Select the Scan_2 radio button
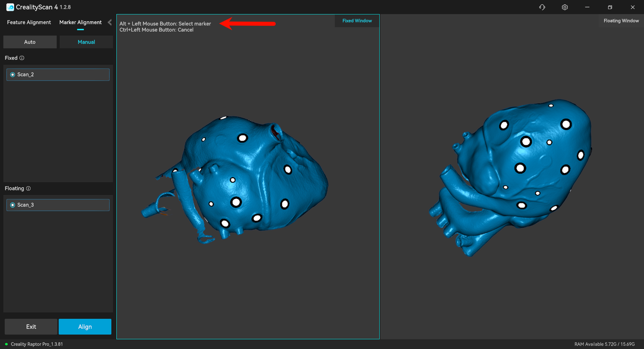This screenshot has width=644, height=349. click(x=13, y=75)
